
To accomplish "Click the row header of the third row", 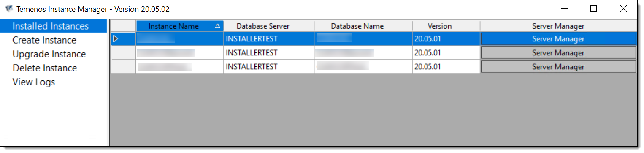I will click(123, 67).
